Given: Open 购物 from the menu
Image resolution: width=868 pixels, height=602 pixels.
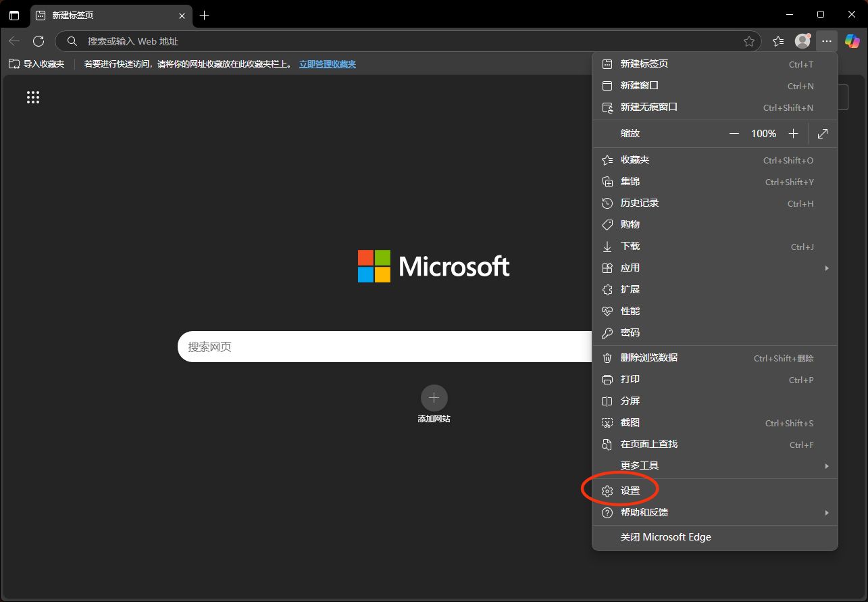Looking at the screenshot, I should 715,224.
